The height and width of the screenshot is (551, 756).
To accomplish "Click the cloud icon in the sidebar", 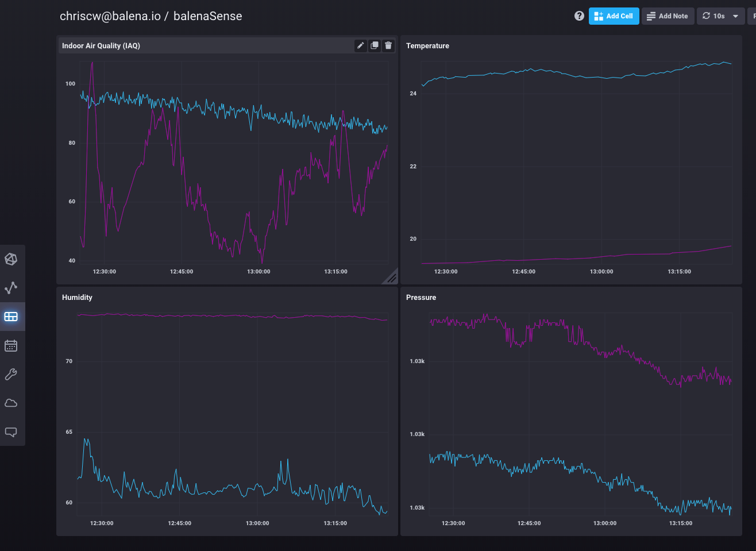I will click(11, 403).
